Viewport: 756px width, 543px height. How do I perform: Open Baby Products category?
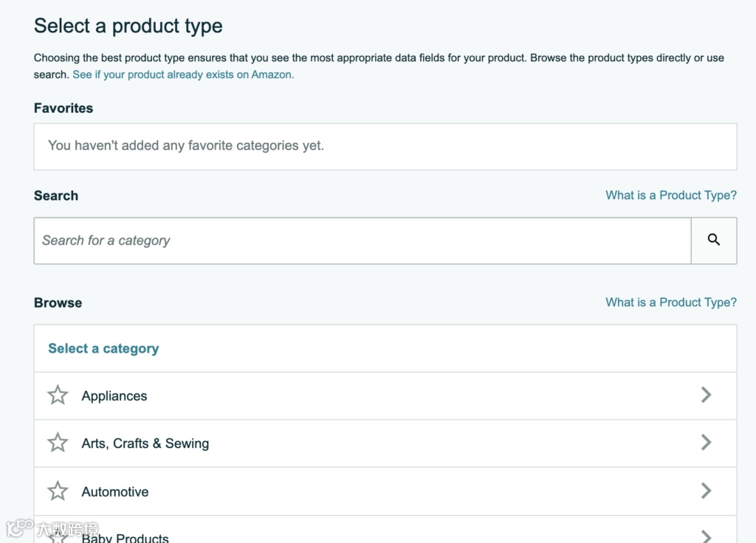(126, 538)
